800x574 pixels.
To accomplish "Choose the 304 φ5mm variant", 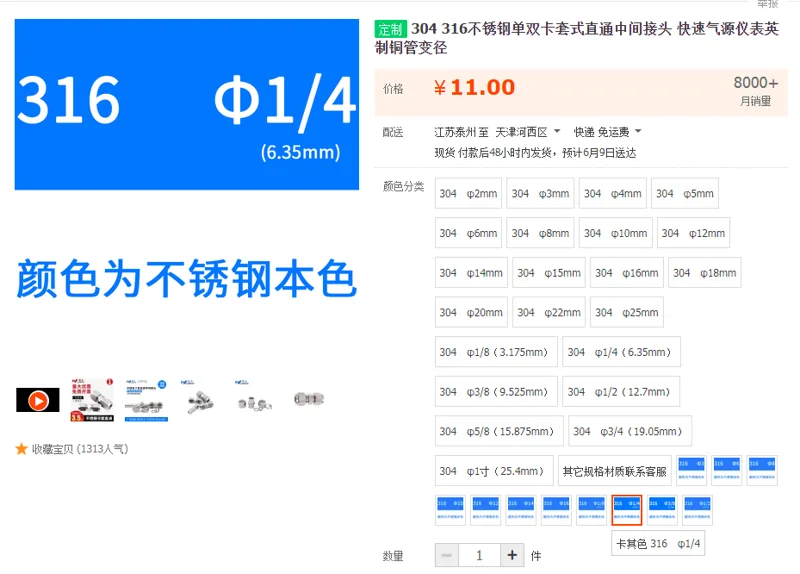I will pos(685,193).
